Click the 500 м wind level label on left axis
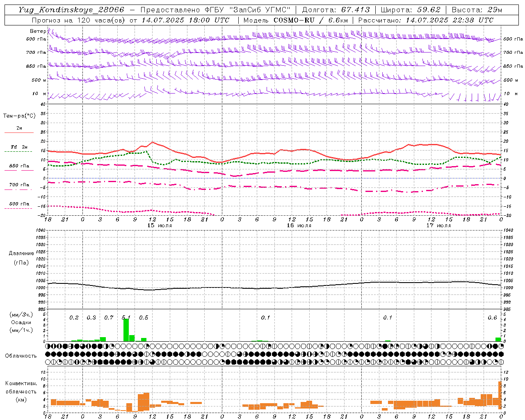525x420 pixels. (39, 80)
